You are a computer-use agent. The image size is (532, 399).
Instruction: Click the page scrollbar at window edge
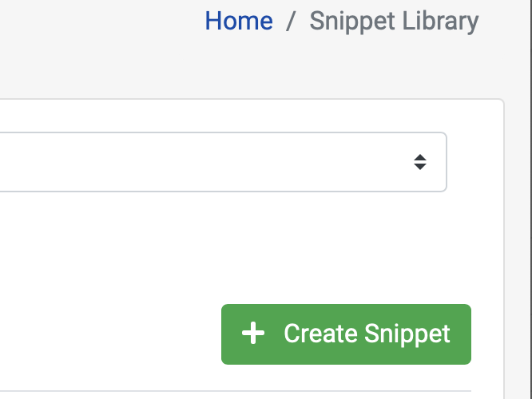click(x=529, y=199)
